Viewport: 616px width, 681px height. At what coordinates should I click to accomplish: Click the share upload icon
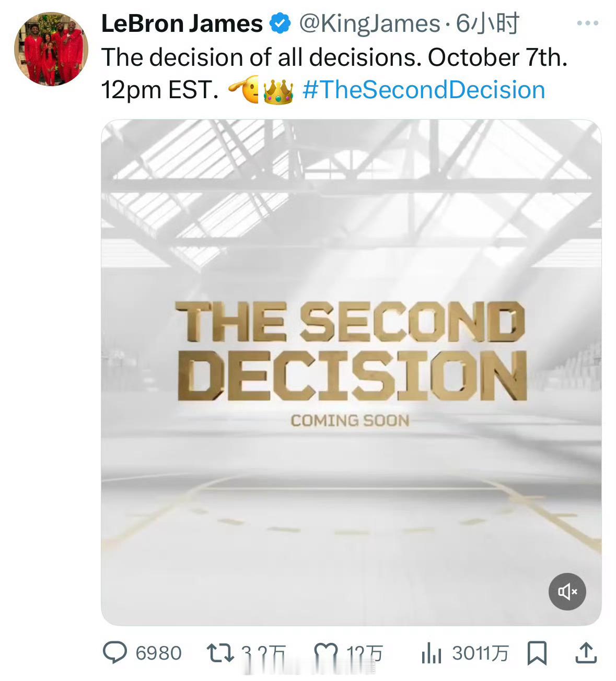pyautogui.click(x=586, y=653)
